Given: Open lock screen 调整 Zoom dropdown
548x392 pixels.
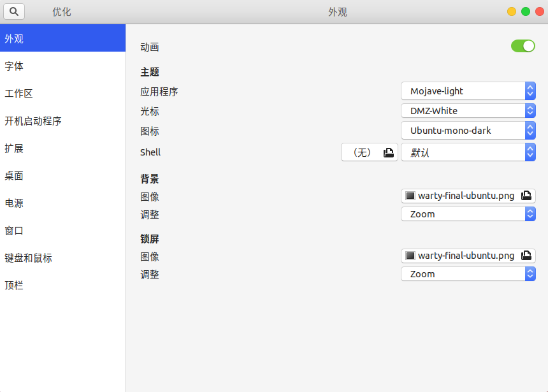Looking at the screenshot, I should [x=468, y=274].
